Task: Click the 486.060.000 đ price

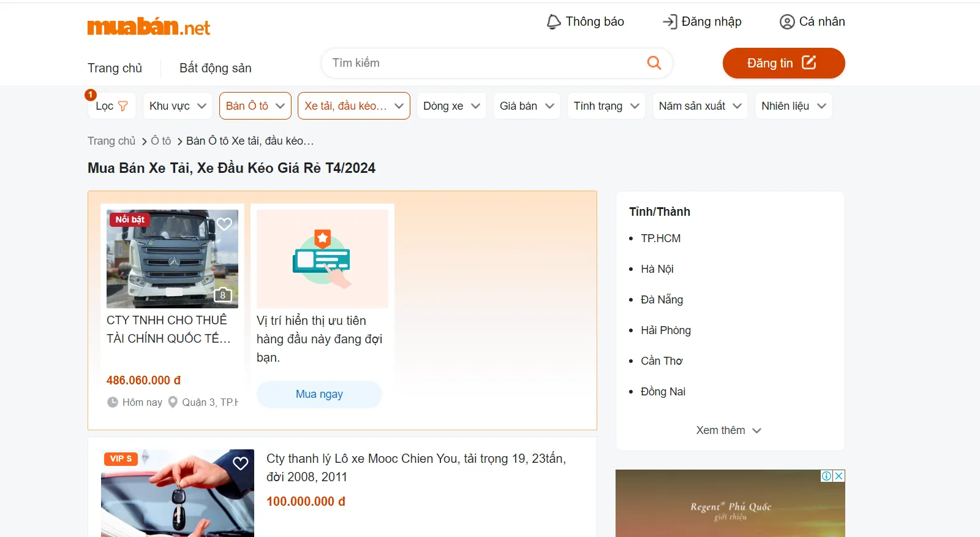Action: click(143, 380)
